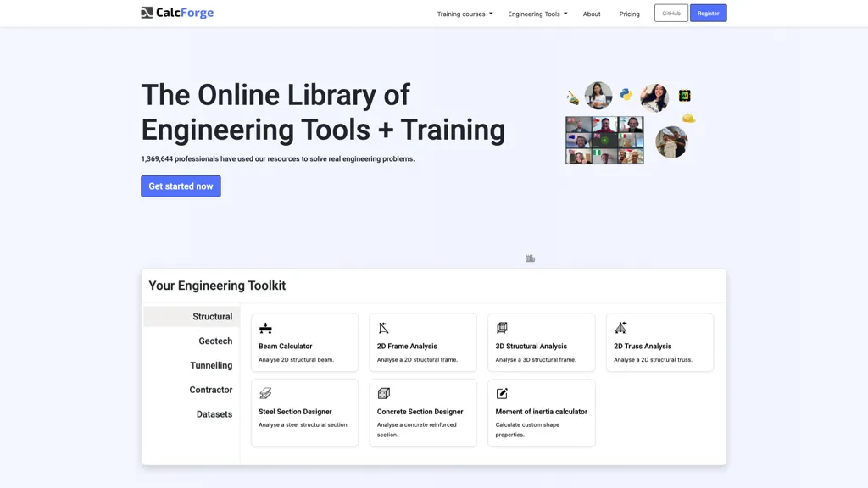
Task: Click the Python logo icon
Action: pyautogui.click(x=626, y=94)
